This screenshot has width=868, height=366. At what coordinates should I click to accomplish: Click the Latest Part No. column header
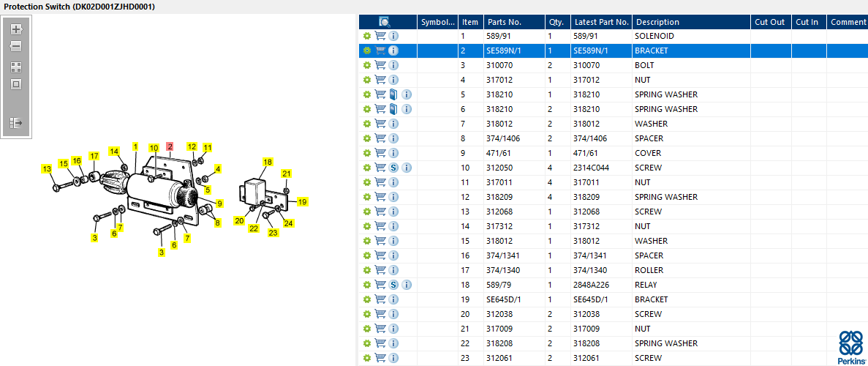(x=600, y=22)
